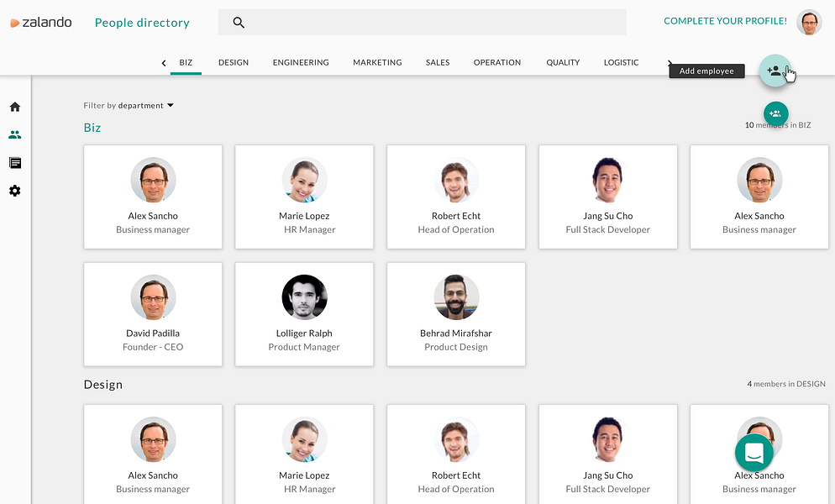Image resolution: width=835 pixels, height=504 pixels.
Task: Click the small add group round button
Action: tap(776, 113)
